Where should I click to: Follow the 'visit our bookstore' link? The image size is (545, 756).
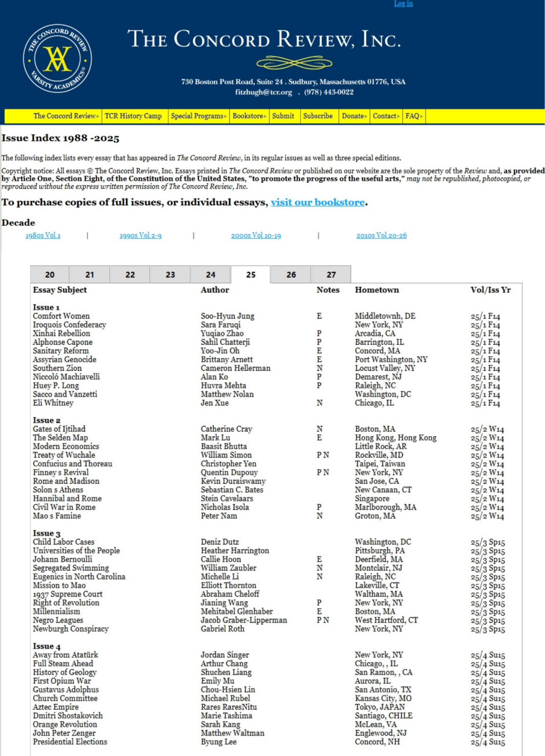[318, 202]
